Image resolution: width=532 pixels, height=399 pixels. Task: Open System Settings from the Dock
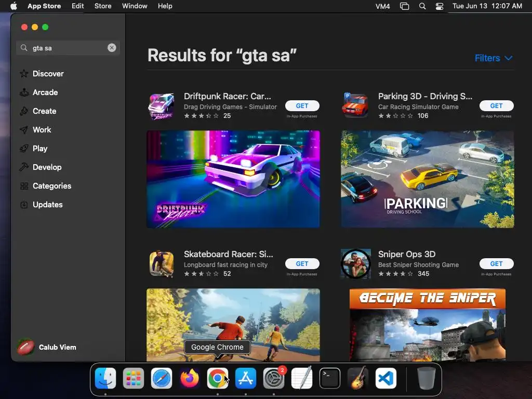[x=274, y=378]
